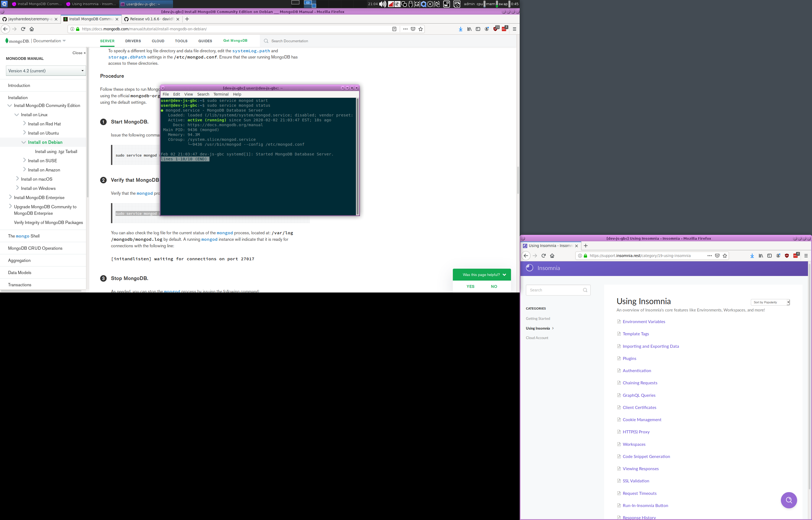
Task: Select the DRIVERS tab in MongoDB docs
Action: coord(133,41)
